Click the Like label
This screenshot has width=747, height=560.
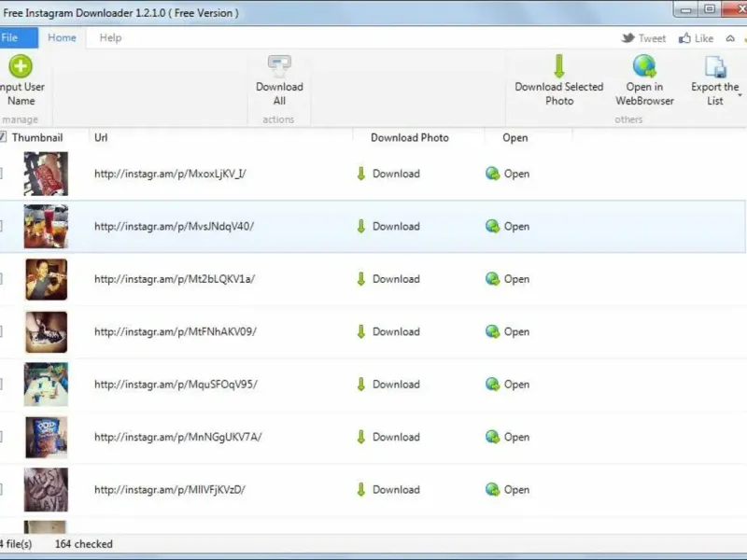point(704,38)
